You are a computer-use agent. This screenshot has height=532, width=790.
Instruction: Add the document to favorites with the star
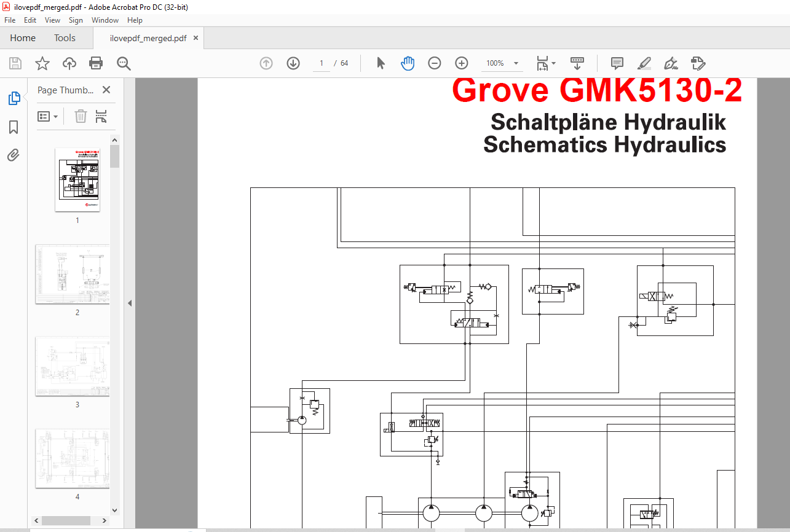tap(42, 63)
